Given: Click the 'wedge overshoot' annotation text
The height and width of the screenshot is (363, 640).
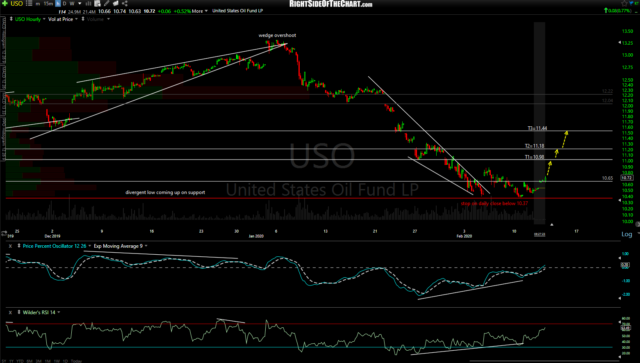Looking at the screenshot, I should 277,35.
